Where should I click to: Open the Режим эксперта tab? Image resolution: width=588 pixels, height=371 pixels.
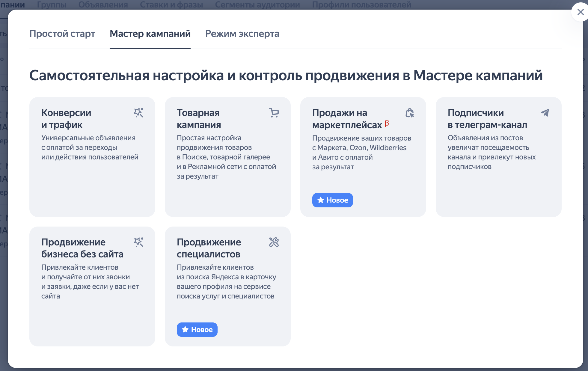coord(242,34)
